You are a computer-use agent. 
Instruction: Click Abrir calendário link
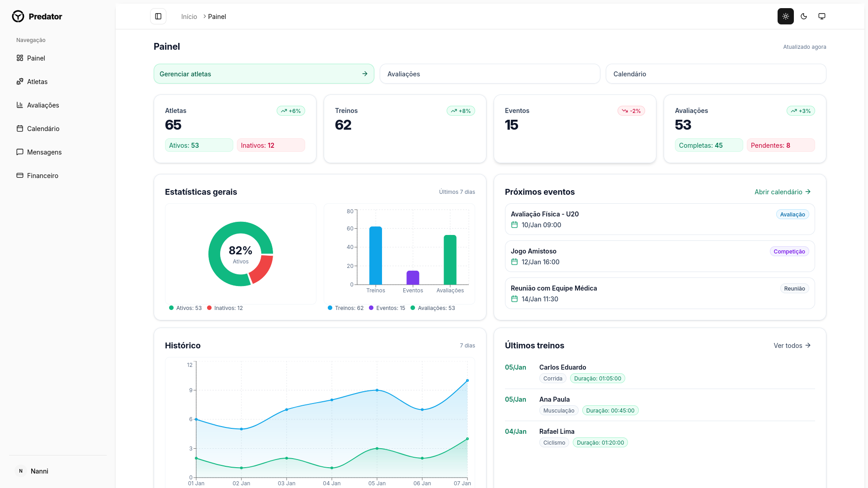783,192
